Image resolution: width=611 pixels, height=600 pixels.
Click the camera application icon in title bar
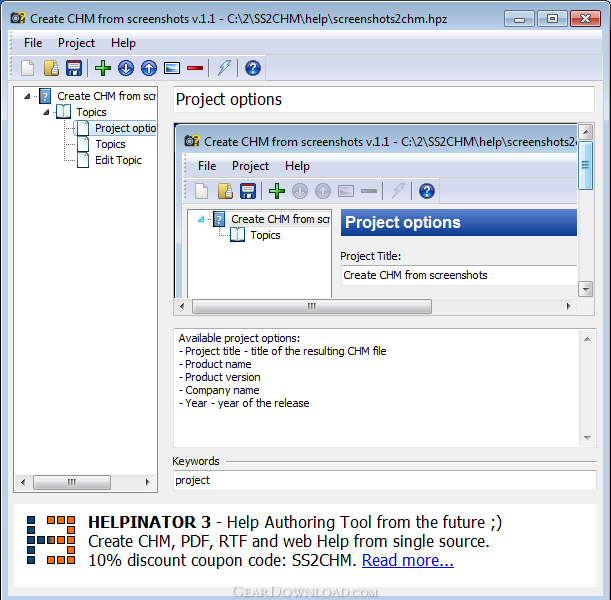(x=18, y=18)
